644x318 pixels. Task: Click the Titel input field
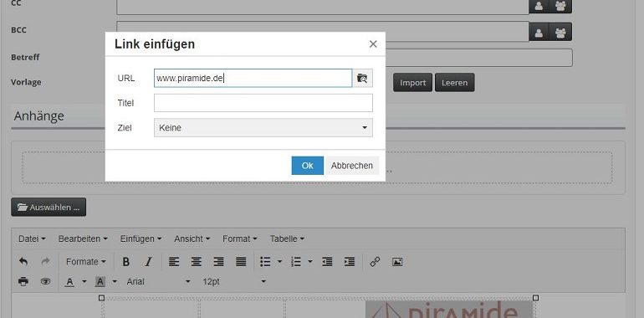[263, 103]
